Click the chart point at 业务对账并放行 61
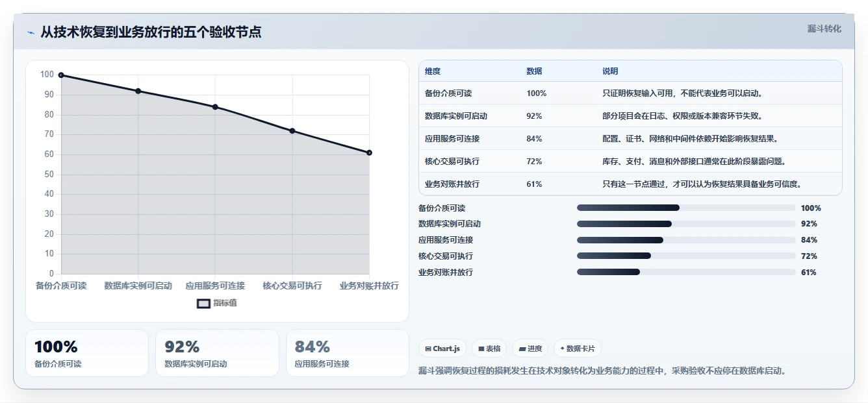The height and width of the screenshot is (403, 868). 369,153
